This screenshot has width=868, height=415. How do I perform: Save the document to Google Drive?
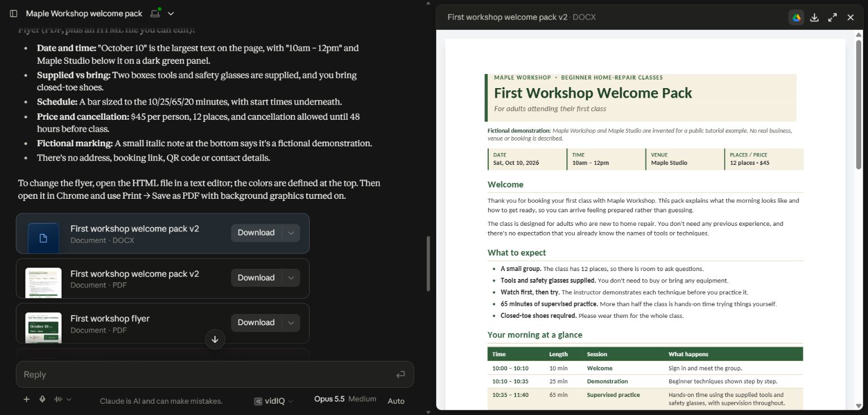coord(796,18)
